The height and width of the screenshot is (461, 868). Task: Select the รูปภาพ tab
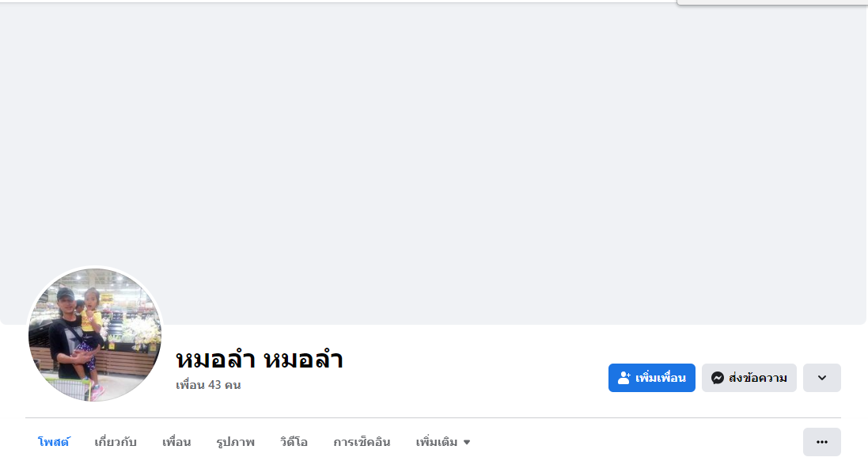click(x=235, y=442)
